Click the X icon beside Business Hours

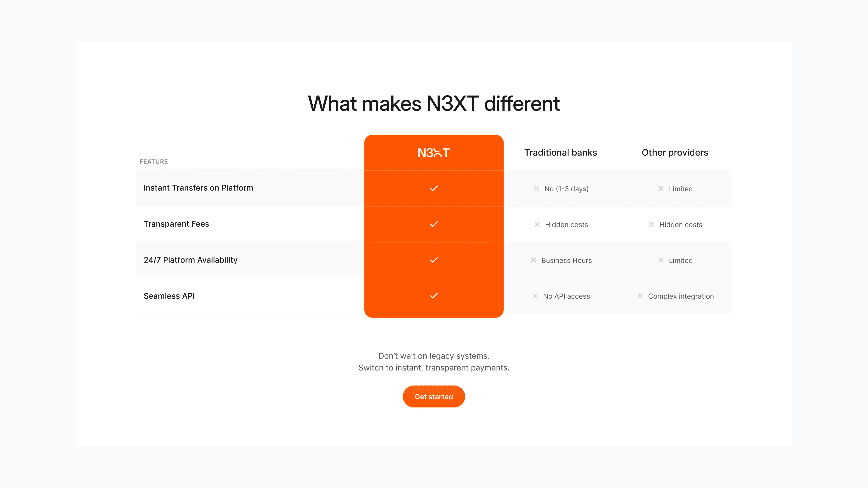point(533,260)
